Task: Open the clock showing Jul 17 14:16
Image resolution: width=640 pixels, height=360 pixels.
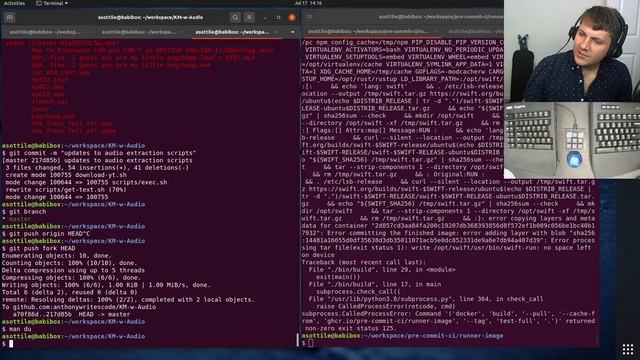Action: click(x=308, y=3)
